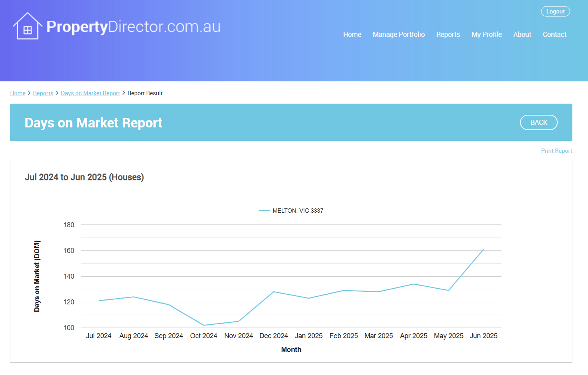Click the Nov 2024 axis label
588x375 pixels.
coord(239,336)
